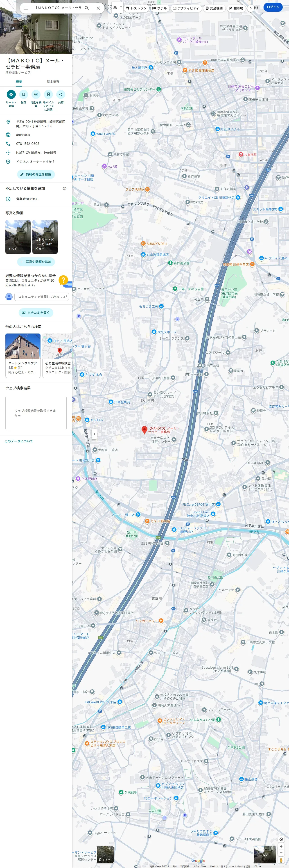Click the ログイン button

(273, 7)
